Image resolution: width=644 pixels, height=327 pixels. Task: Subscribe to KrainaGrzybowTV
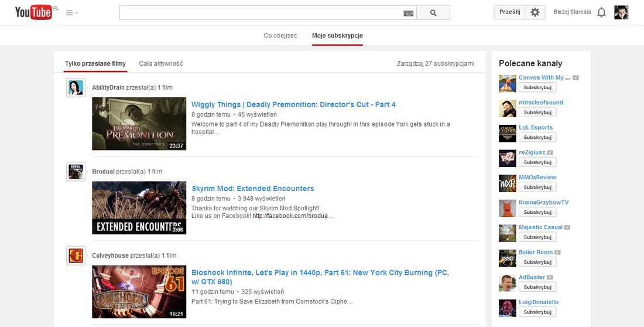pyautogui.click(x=537, y=212)
